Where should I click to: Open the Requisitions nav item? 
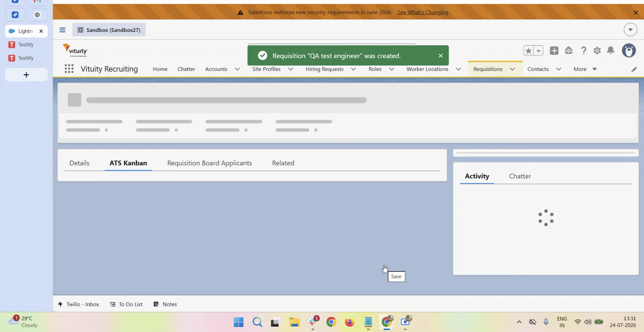488,69
